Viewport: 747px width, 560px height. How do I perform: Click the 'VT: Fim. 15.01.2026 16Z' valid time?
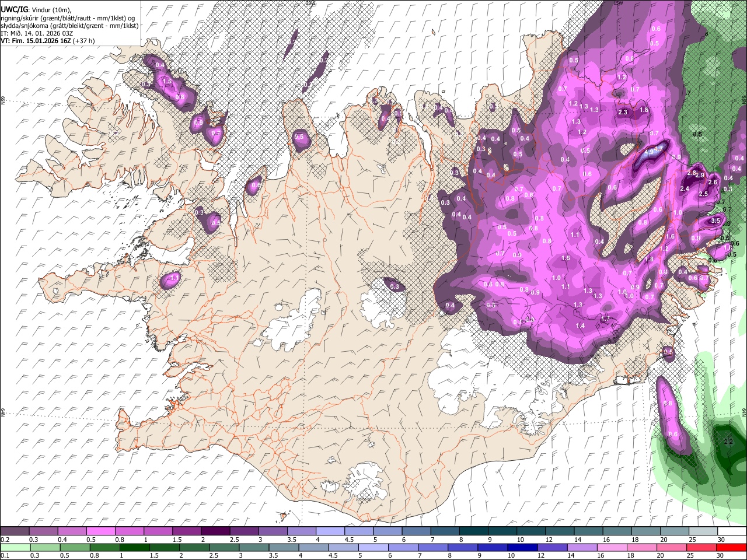[x=36, y=41]
